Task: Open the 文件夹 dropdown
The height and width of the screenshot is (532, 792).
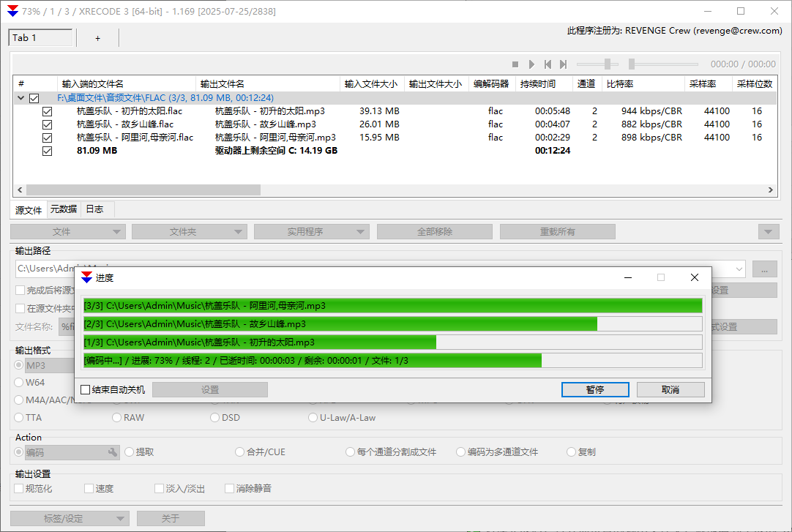Action: [x=189, y=232]
